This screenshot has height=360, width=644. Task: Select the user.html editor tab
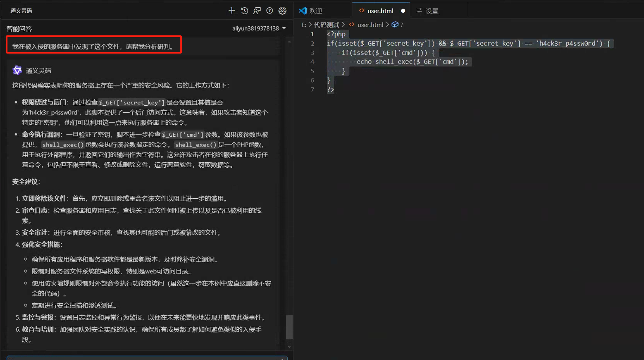click(380, 11)
